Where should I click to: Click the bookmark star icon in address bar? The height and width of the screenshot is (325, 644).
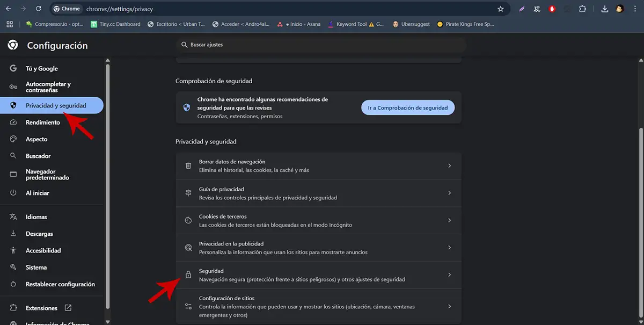pos(500,9)
